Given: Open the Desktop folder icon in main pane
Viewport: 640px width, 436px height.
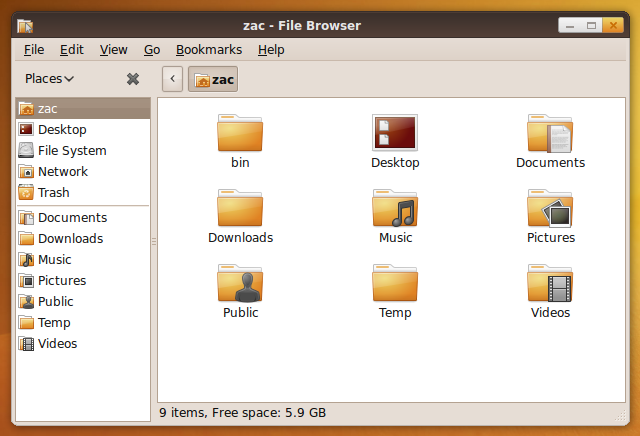Looking at the screenshot, I should [395, 133].
